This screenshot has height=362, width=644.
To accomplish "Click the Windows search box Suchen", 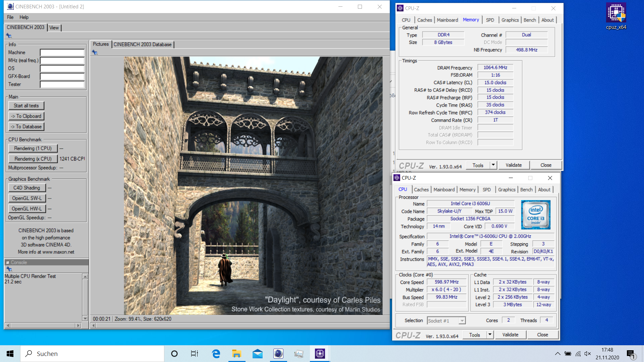I will pyautogui.click(x=92, y=354).
